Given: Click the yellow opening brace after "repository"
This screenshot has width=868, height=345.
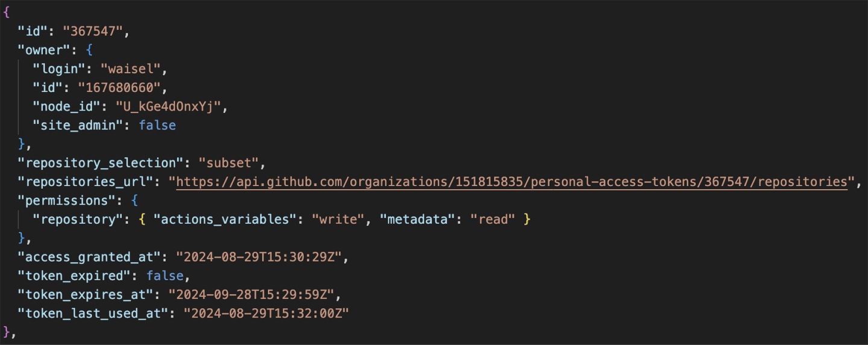Looking at the screenshot, I should [142, 220].
